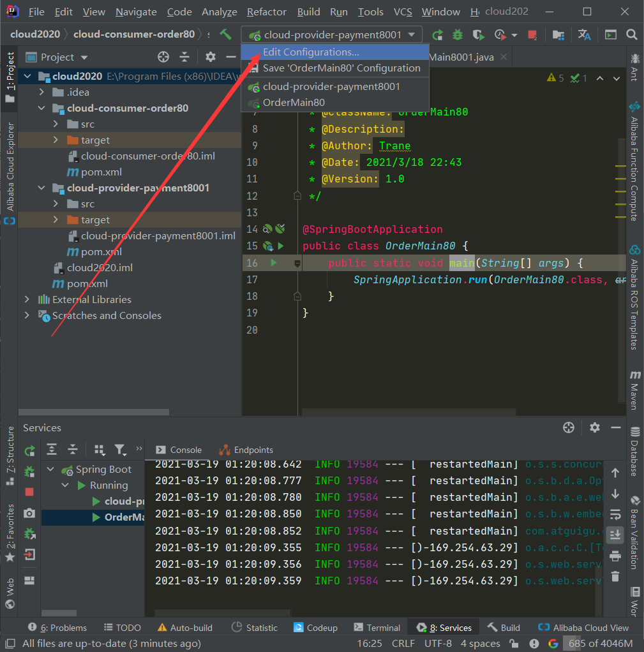Screen dimensions: 644x652
Task: Change line separator CRLF in status bar
Action: point(403,644)
